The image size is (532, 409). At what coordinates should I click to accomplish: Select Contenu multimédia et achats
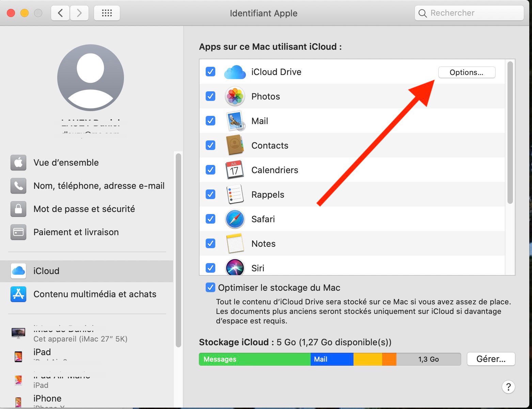(95, 294)
